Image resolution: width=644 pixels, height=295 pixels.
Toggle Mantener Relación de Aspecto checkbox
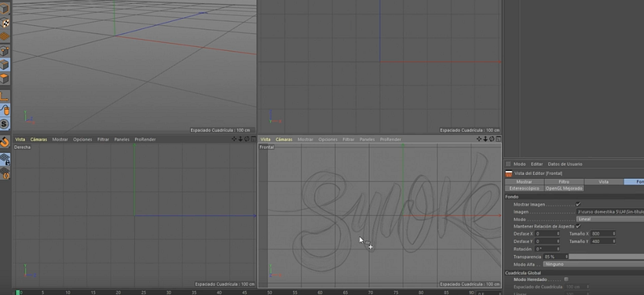pos(578,226)
